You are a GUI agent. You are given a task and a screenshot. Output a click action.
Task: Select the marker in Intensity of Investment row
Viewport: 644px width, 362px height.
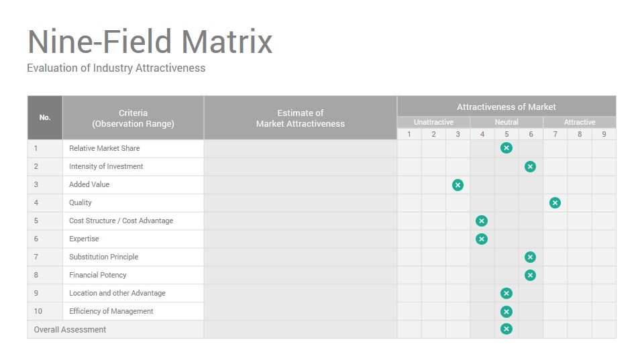click(x=530, y=167)
